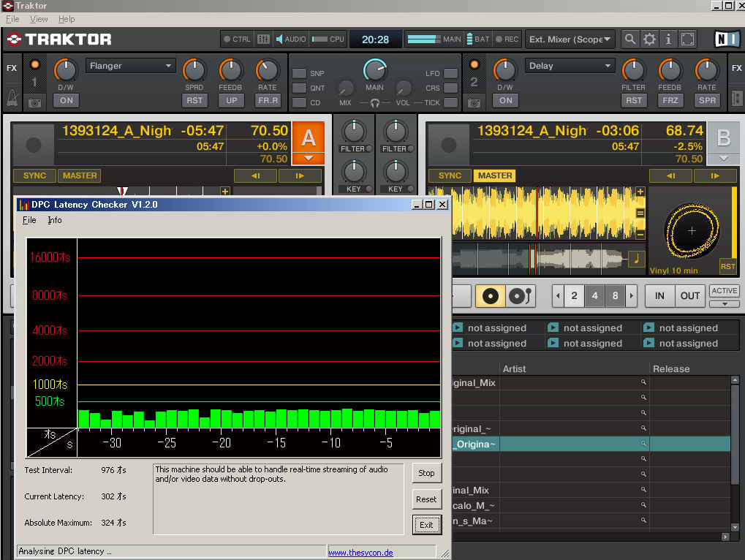The height and width of the screenshot is (560, 745).
Task: Open DPC Latency Checker File menu
Action: tap(29, 220)
